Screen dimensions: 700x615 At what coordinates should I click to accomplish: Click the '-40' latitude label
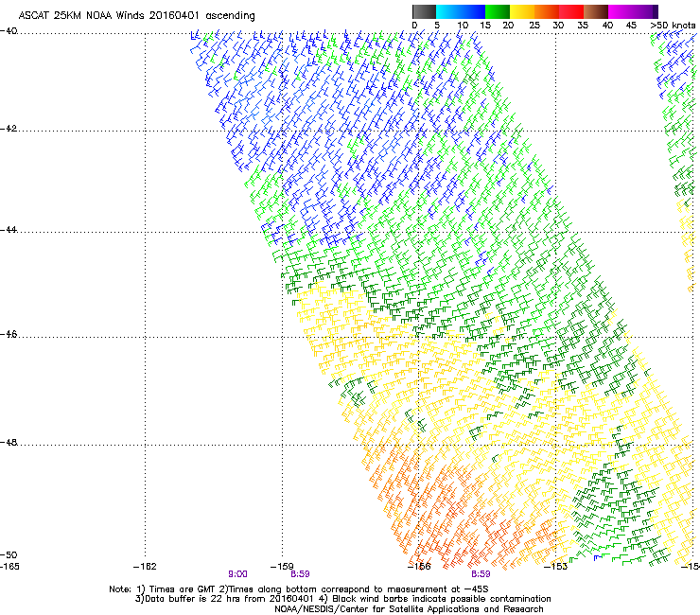(9, 31)
